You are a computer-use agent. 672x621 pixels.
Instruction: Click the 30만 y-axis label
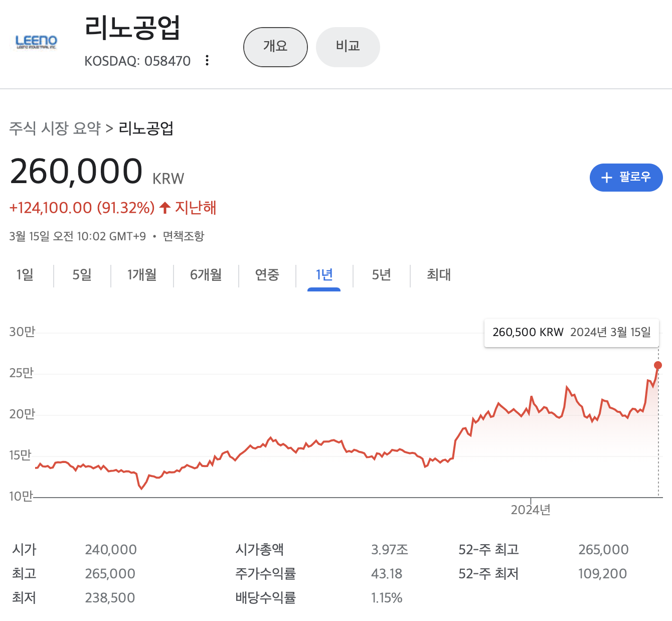coord(22,332)
